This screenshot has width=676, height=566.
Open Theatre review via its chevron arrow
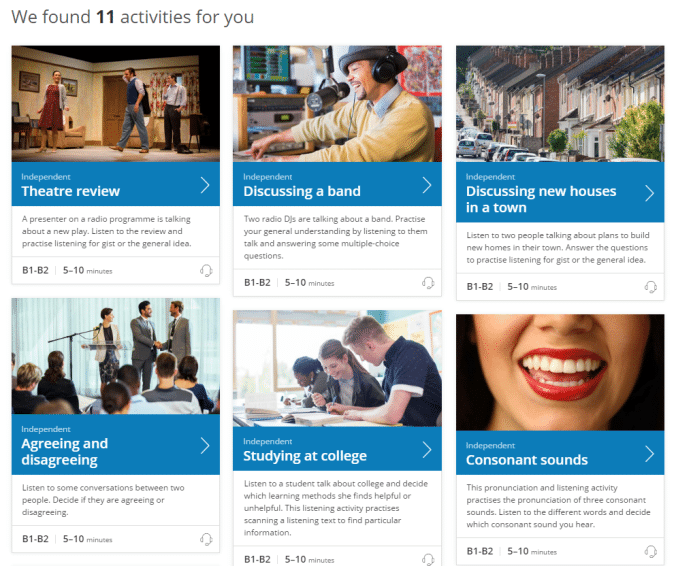coord(205,185)
